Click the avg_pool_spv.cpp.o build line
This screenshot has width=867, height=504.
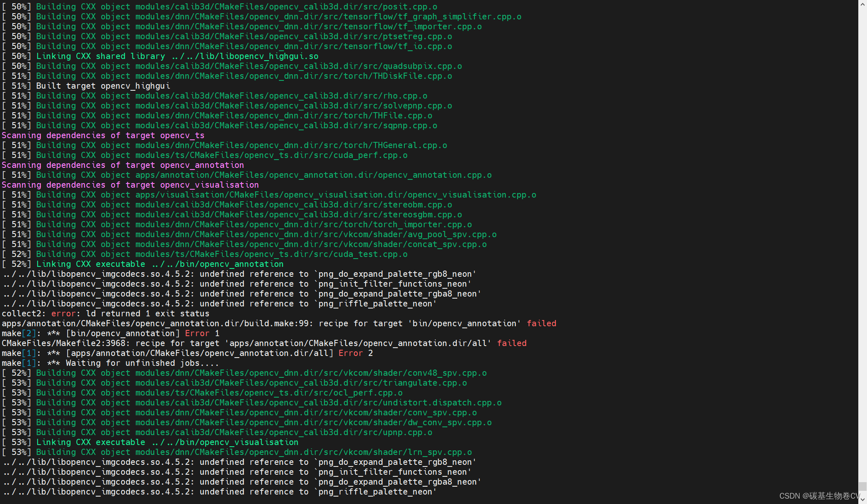click(x=249, y=234)
